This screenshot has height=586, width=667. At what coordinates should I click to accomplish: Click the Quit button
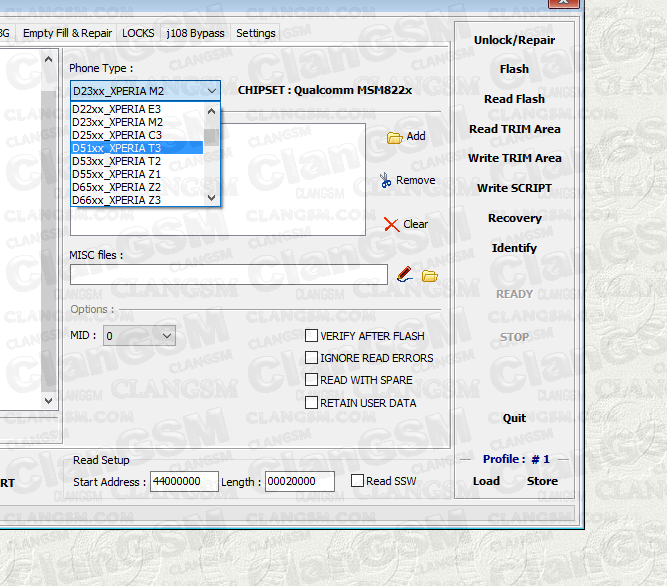pyautogui.click(x=514, y=418)
